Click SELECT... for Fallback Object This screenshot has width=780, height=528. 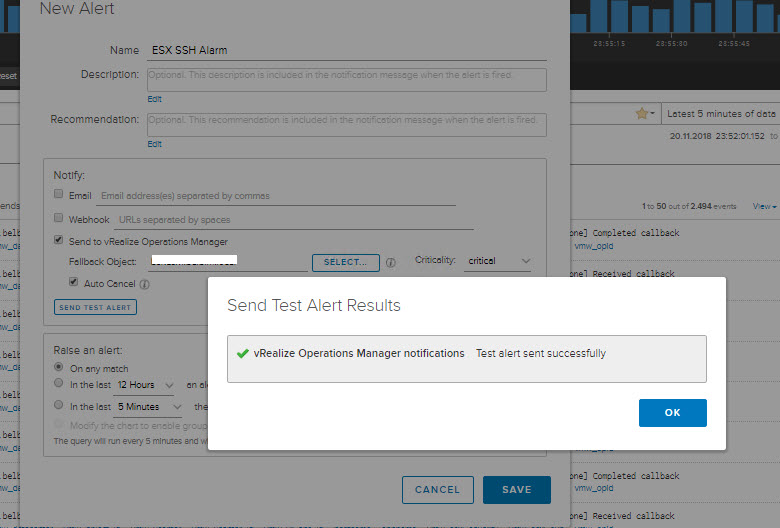(x=345, y=262)
